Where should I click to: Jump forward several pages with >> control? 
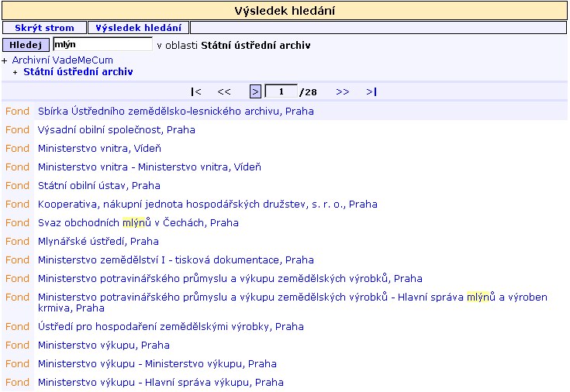coord(343,92)
